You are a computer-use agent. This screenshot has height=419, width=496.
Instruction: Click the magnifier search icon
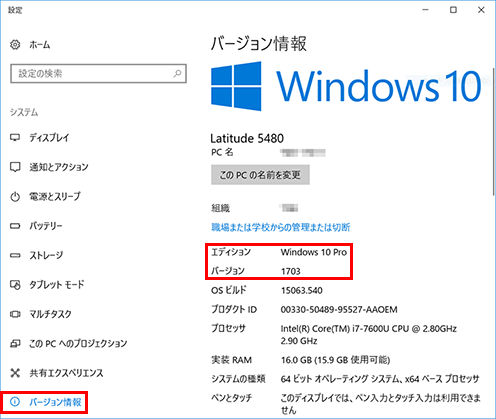click(x=177, y=73)
